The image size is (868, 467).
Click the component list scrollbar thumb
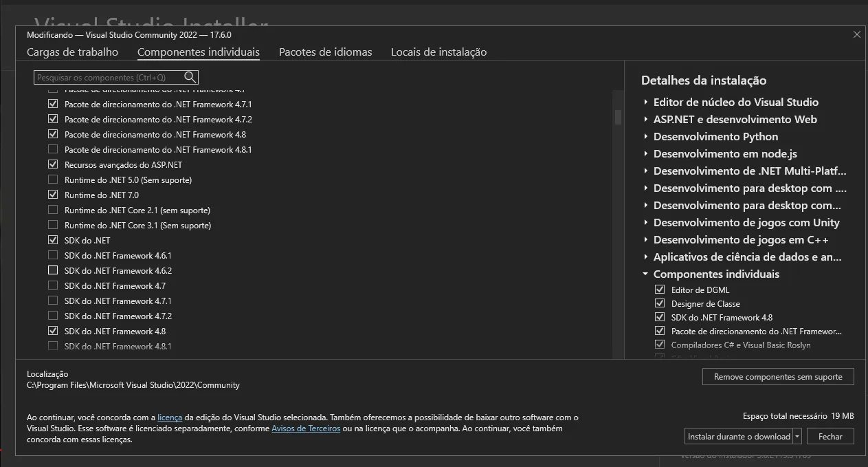point(618,117)
